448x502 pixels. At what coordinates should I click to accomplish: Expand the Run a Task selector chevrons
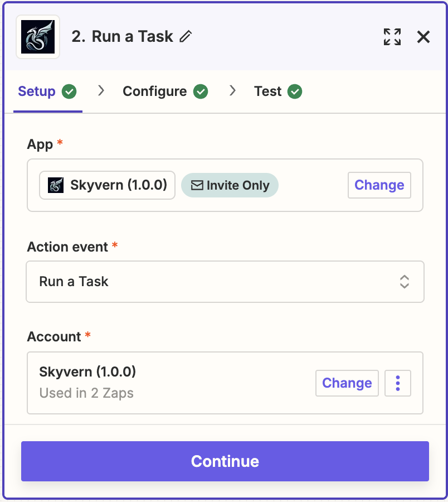(405, 282)
